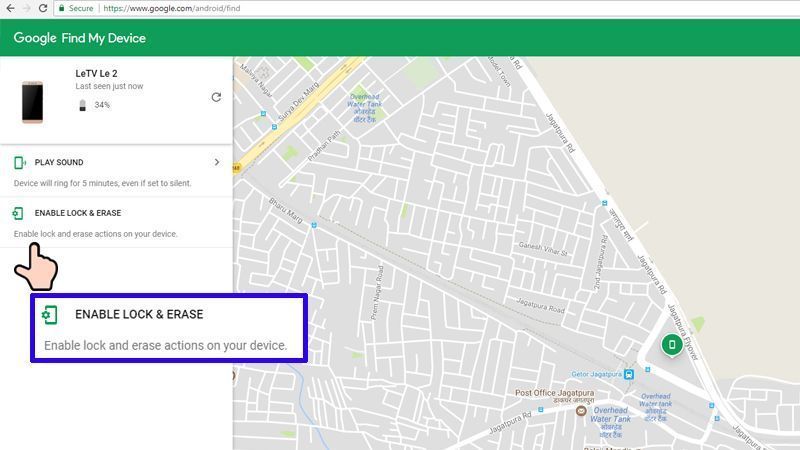Viewport: 800px width, 450px height.
Task: Click the Pradhan Path road label
Action: (324, 146)
